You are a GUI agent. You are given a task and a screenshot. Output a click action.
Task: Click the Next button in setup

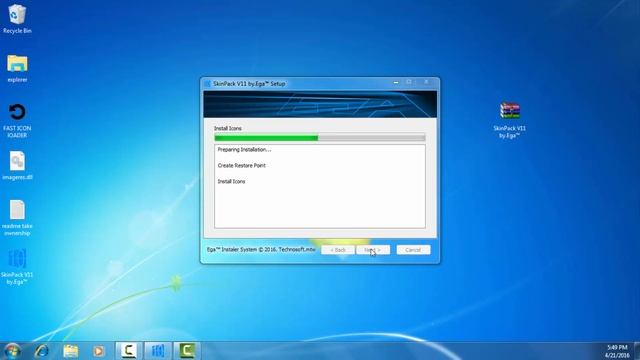373,250
